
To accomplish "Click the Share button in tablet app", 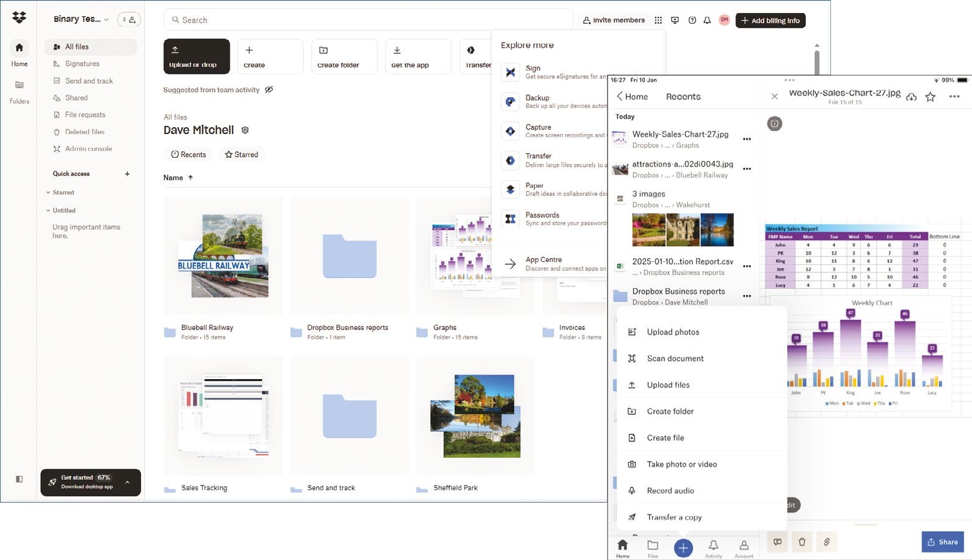I will (943, 542).
